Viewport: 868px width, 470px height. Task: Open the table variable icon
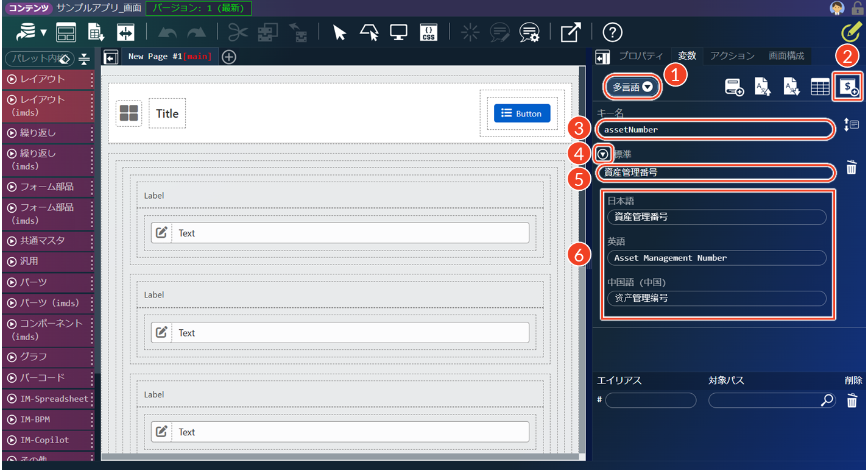click(820, 87)
